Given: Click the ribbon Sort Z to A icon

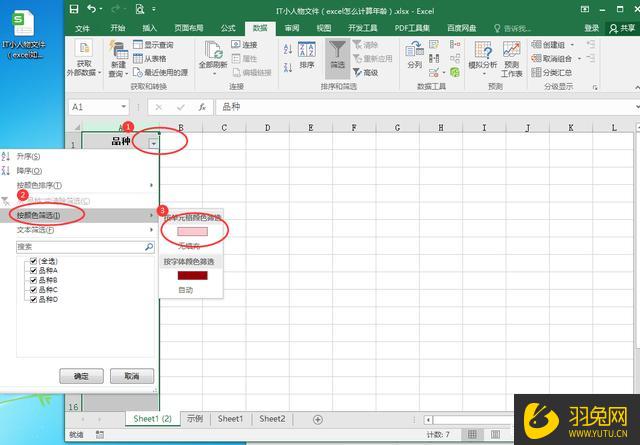Looking at the screenshot, I should pos(288,67).
